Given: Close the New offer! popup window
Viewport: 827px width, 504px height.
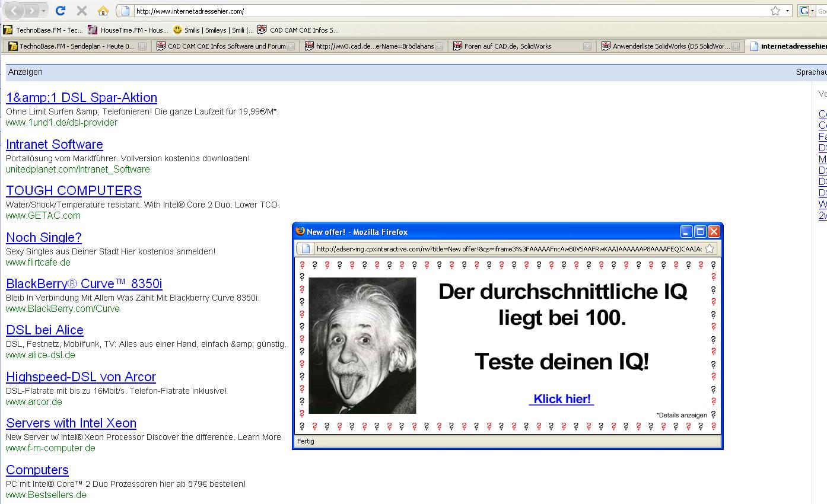Looking at the screenshot, I should coord(714,232).
